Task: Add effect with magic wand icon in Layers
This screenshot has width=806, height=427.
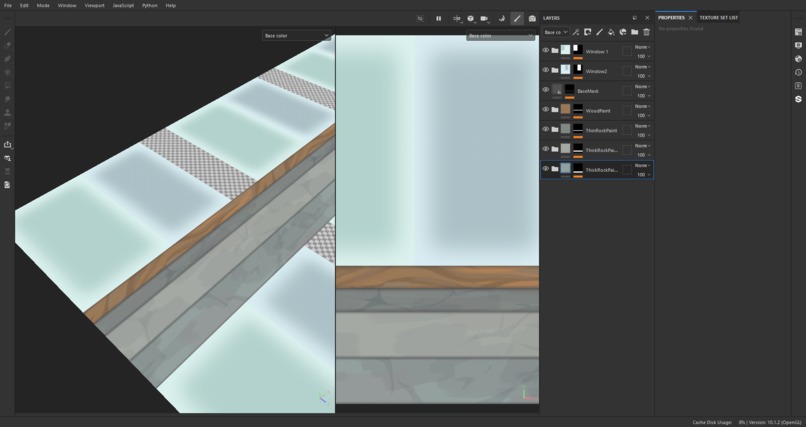Action: (x=576, y=32)
